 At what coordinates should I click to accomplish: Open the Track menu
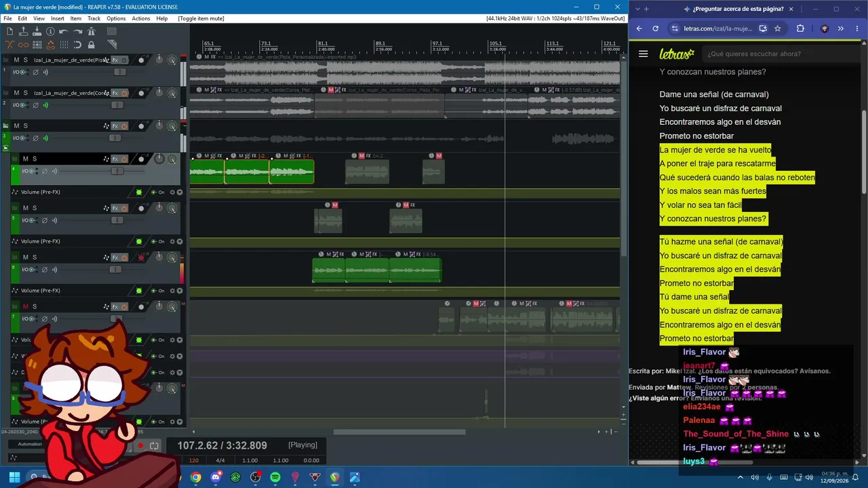(94, 18)
